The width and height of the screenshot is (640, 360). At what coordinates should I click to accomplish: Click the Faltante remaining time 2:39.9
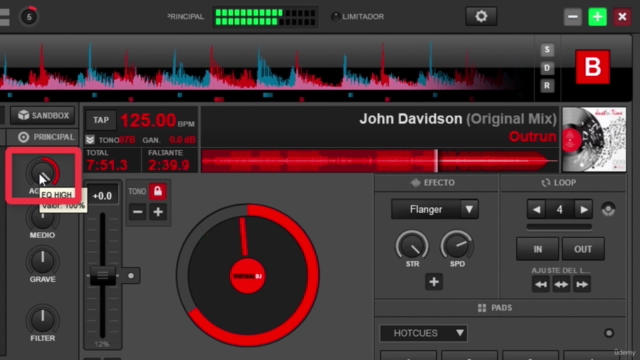tap(169, 165)
